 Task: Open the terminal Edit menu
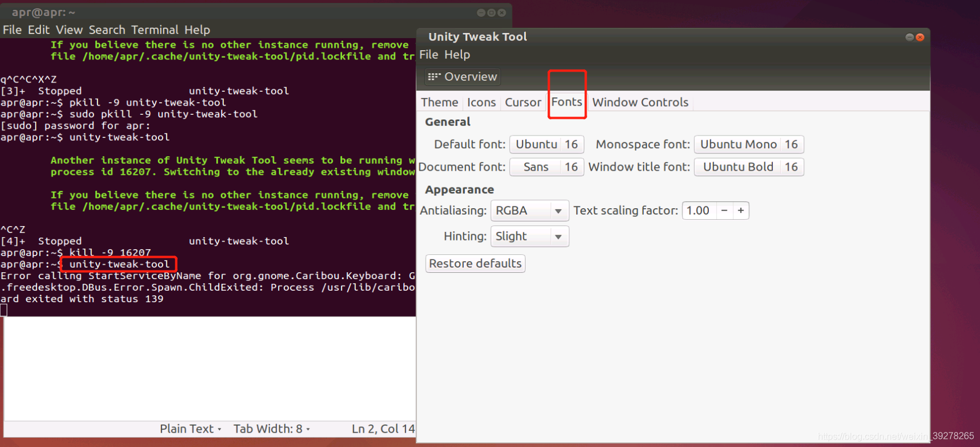point(39,30)
